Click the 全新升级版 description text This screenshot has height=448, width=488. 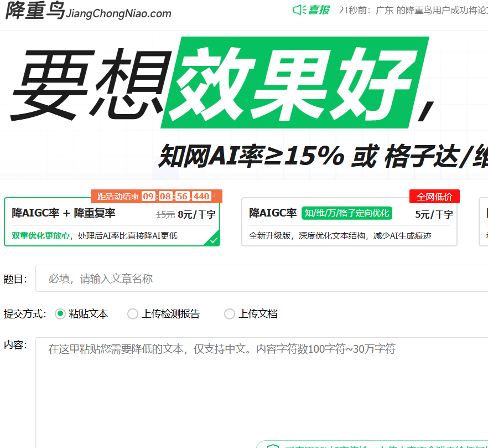[x=340, y=235]
